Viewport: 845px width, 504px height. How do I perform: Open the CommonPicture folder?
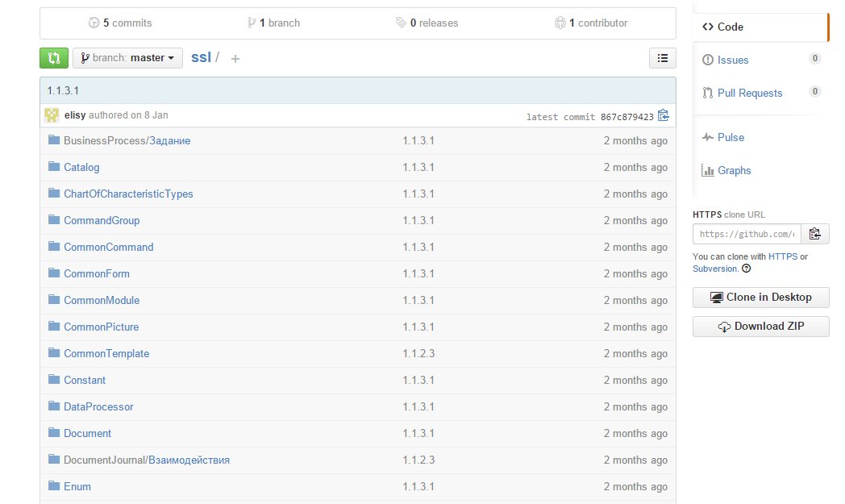[x=101, y=327]
